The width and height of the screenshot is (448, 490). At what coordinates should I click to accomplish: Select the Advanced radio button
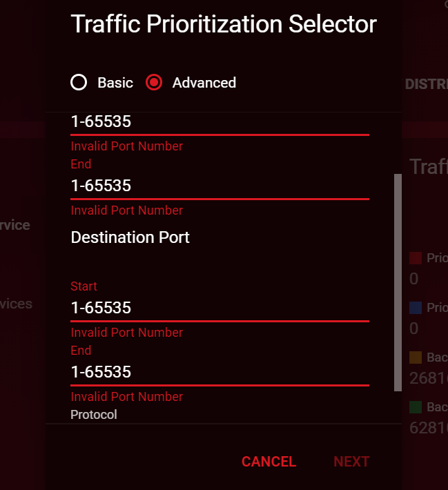(x=155, y=83)
